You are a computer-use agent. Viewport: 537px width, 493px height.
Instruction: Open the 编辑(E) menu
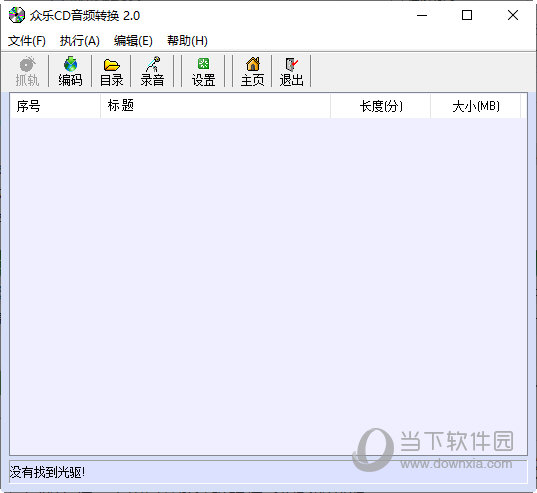pyautogui.click(x=133, y=41)
